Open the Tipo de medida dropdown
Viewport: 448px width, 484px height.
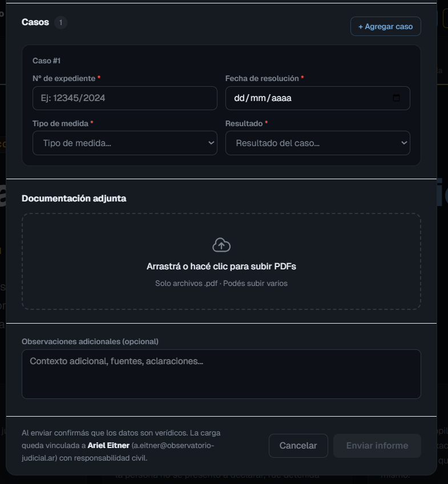pyautogui.click(x=124, y=143)
